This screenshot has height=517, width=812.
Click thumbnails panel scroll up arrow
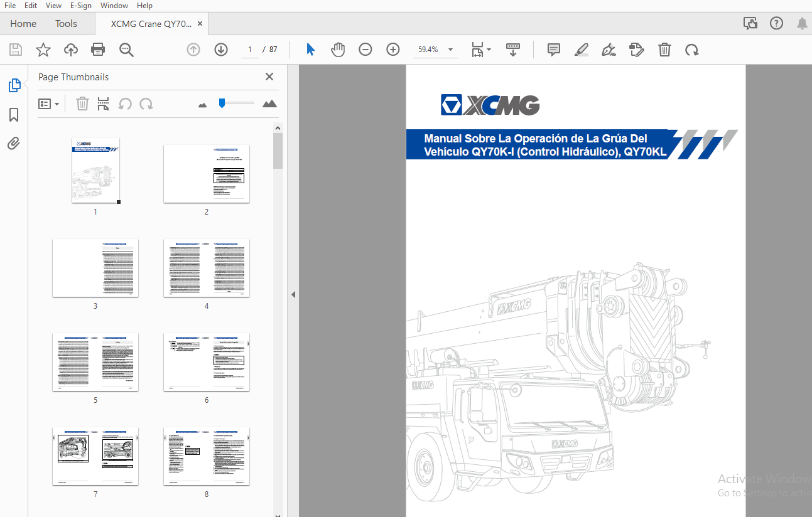[x=278, y=127]
